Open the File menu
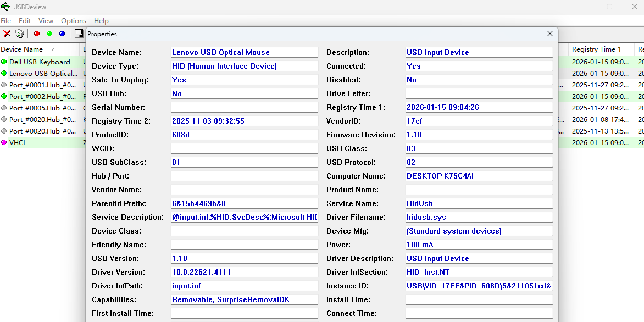This screenshot has width=644, height=322. (5, 20)
